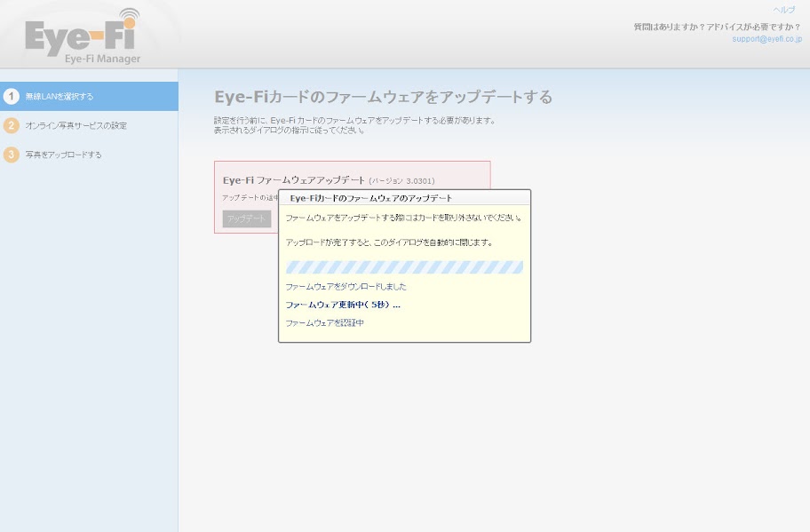Click the Wi-Fi signal icon above the logo
Viewport: 810px width, 532px height.
(129, 17)
